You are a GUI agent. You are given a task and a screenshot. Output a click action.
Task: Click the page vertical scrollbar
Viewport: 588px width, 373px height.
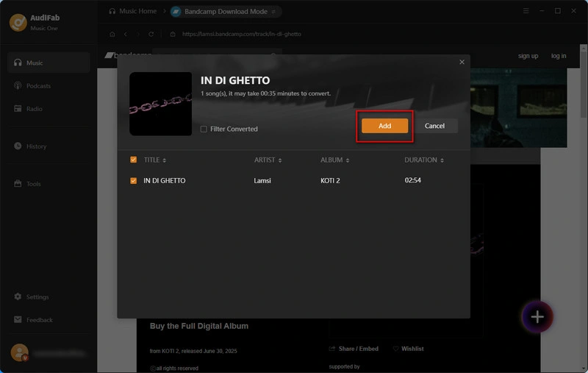click(x=584, y=208)
